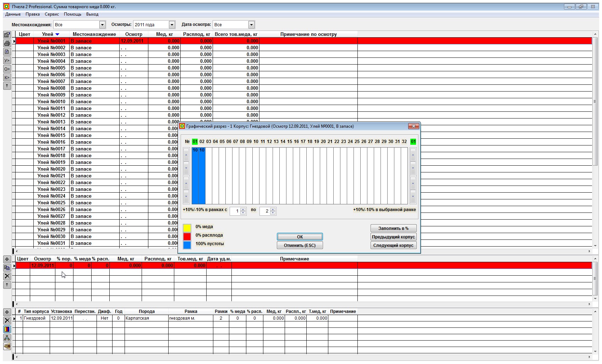Click the О> toolbar button

tap(7, 69)
